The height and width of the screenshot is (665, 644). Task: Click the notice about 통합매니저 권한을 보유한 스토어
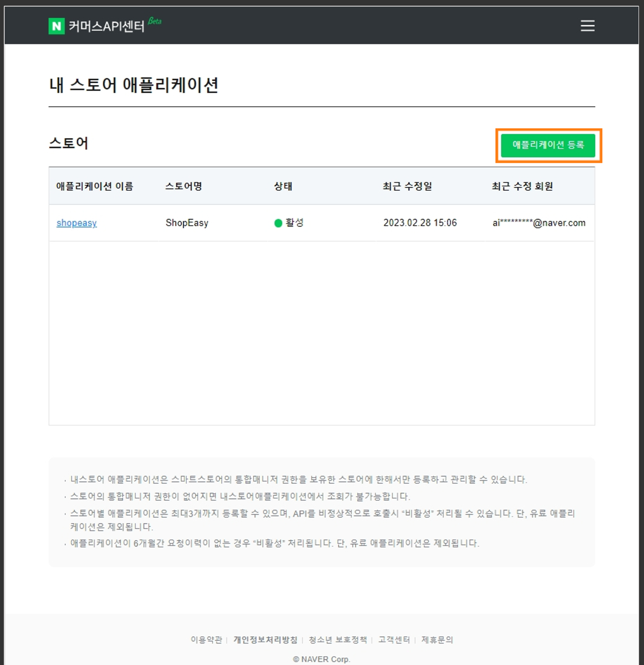[299, 480]
